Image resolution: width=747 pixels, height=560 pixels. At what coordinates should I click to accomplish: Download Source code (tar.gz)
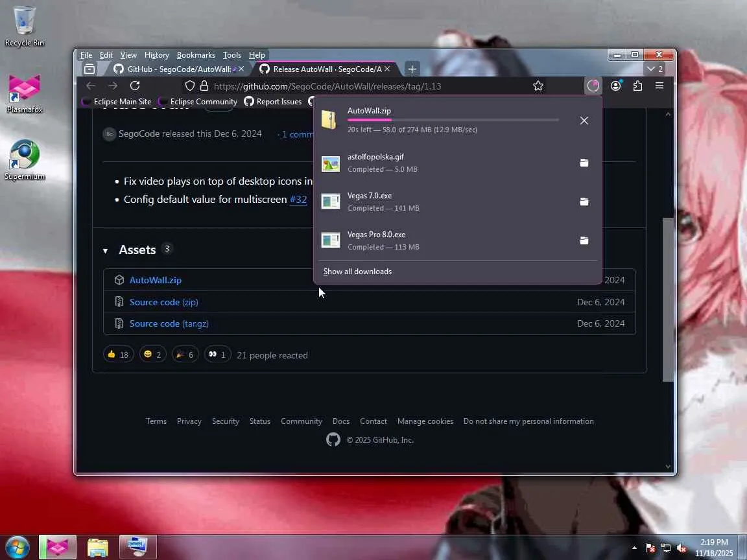169,323
